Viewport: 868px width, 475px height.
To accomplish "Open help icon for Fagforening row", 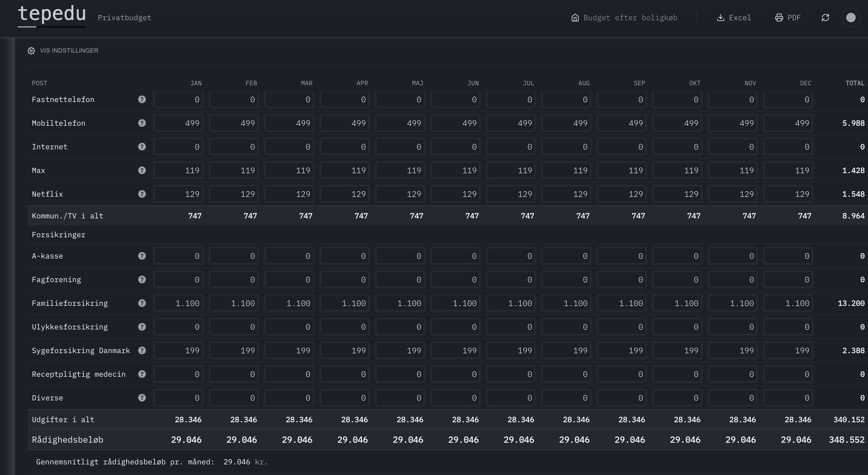I will [142, 279].
